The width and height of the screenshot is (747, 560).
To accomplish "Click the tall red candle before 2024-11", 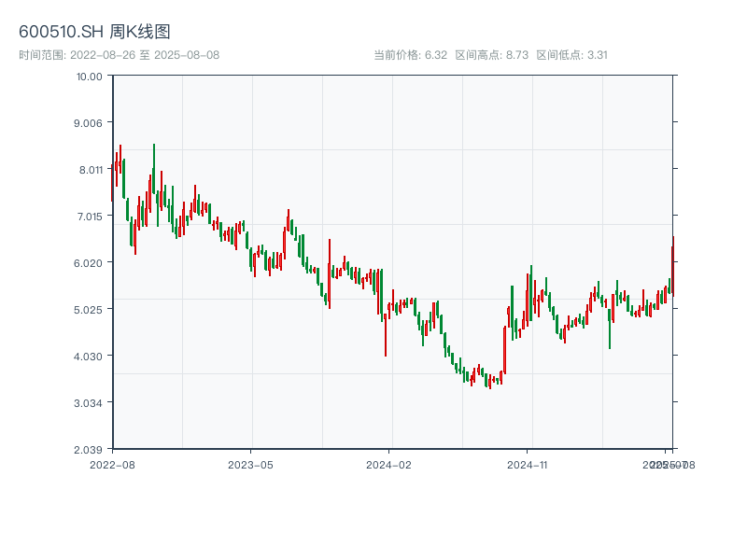I will pos(504,349).
